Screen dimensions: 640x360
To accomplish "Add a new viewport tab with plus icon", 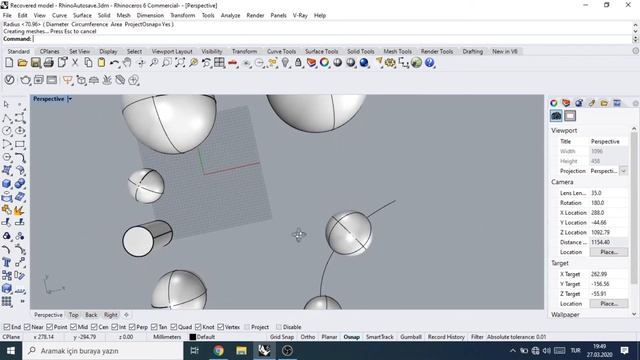I will (x=127, y=315).
